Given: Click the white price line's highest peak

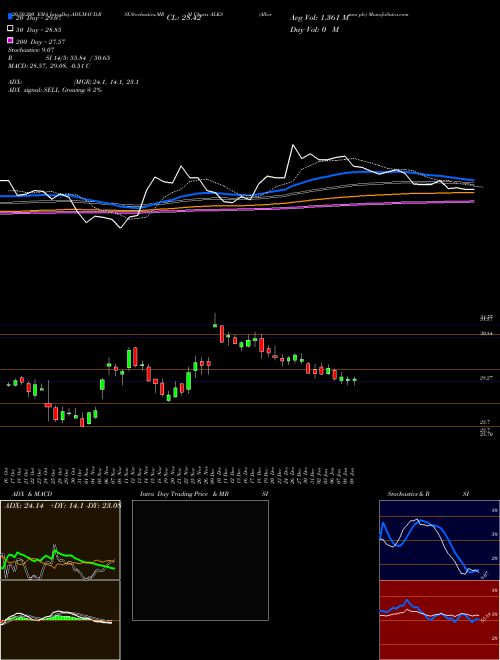Looking at the screenshot, I should tap(293, 145).
